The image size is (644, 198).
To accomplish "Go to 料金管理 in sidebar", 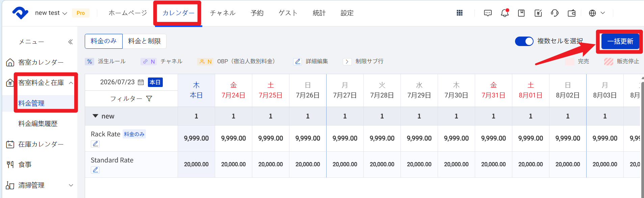I will point(31,103).
